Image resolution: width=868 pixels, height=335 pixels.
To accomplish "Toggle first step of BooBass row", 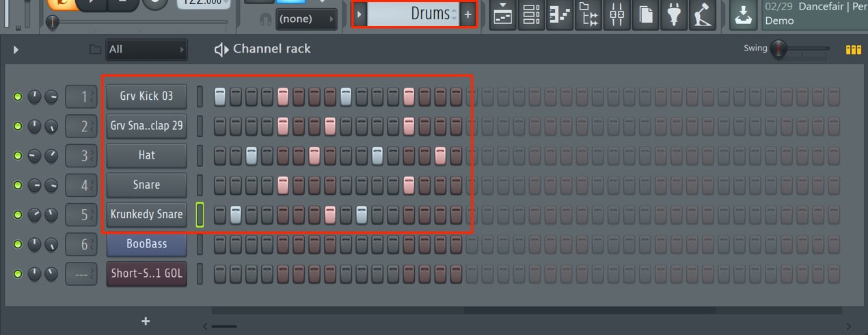I will click(x=219, y=244).
